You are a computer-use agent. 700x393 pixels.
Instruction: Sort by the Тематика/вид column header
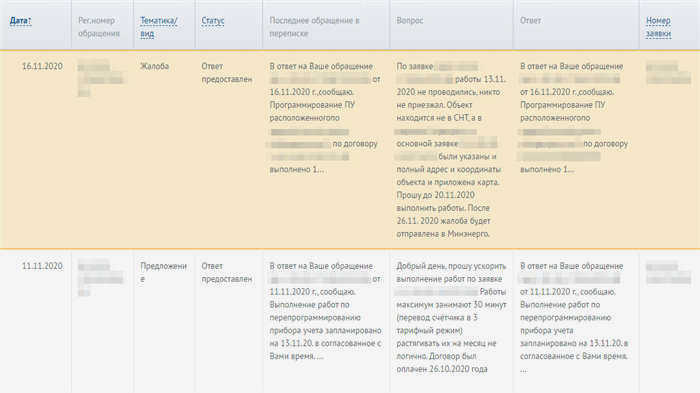158,27
